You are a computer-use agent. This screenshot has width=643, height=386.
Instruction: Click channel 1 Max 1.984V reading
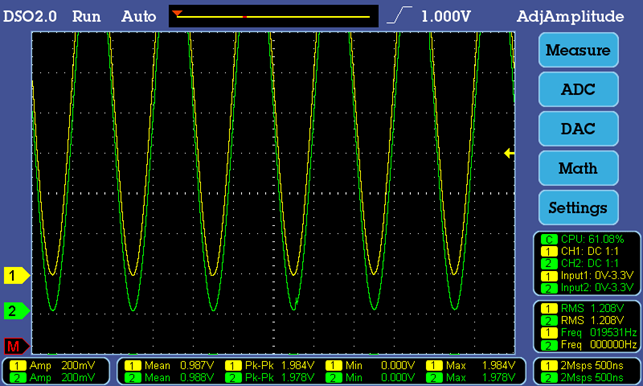tap(471, 365)
